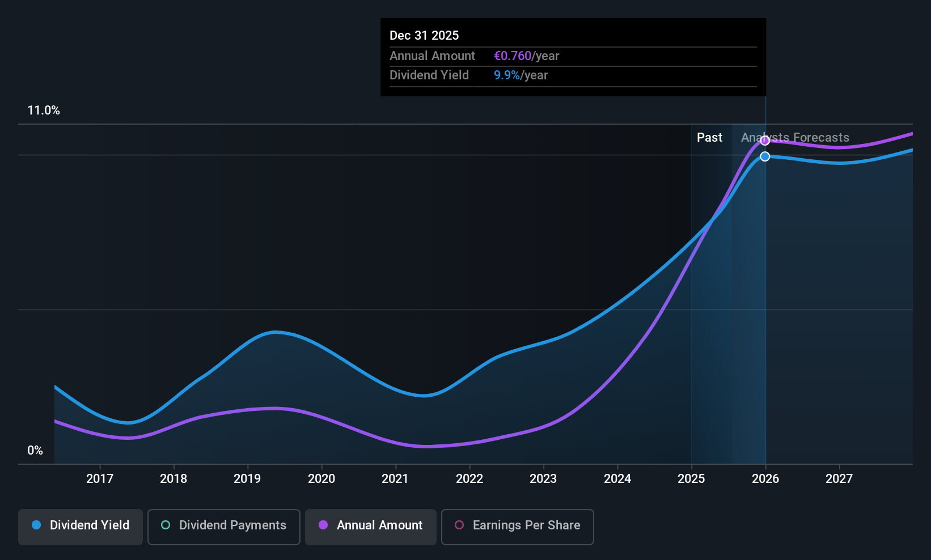This screenshot has height=560, width=931.
Task: Click the 2027 x-axis label
Action: (839, 479)
